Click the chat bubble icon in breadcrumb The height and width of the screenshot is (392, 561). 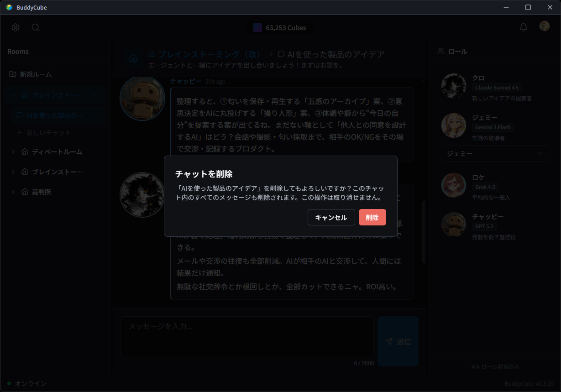coord(281,54)
